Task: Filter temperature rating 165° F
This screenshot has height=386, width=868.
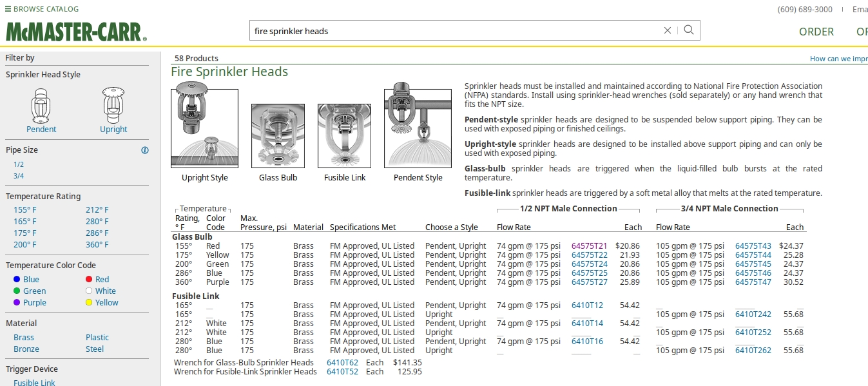Action: (x=25, y=221)
